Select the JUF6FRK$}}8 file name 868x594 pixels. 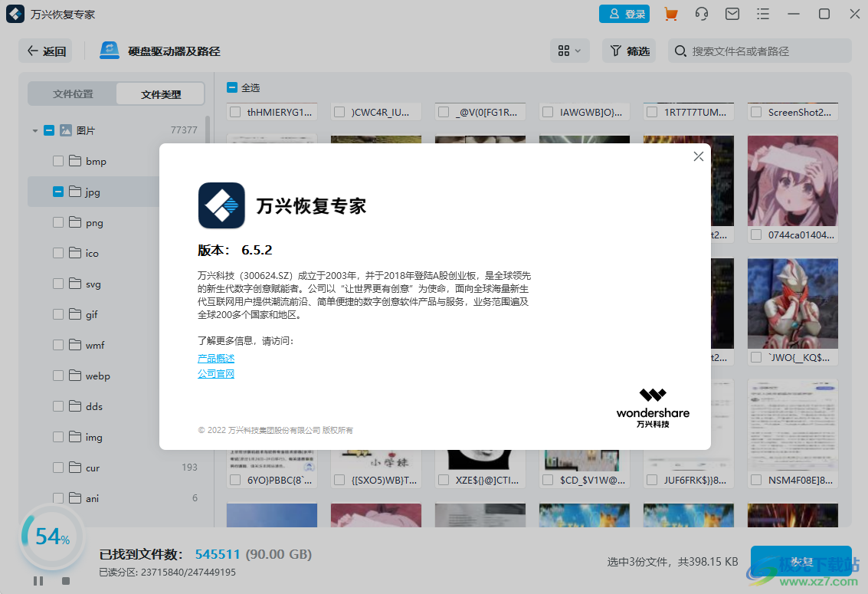695,480
